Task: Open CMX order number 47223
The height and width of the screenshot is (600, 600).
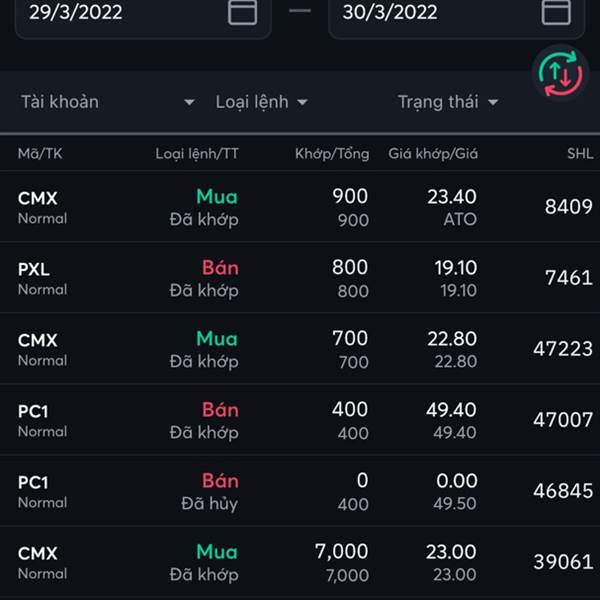Action: tap(300, 349)
